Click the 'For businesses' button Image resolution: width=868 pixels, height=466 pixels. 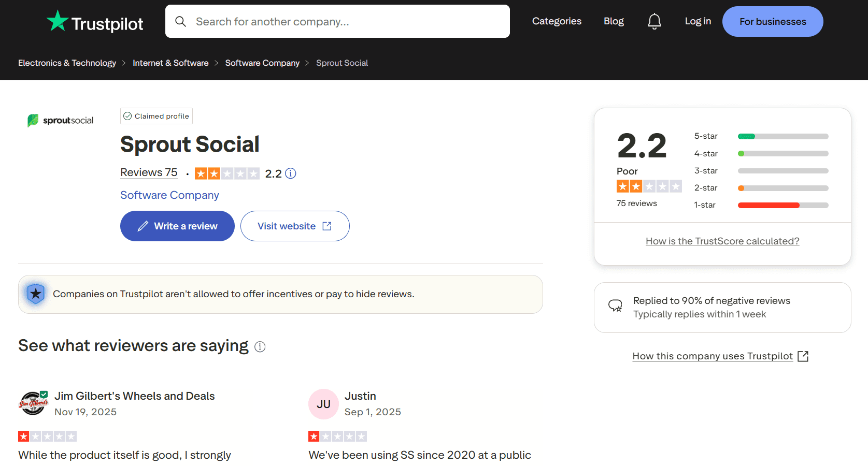click(x=773, y=21)
